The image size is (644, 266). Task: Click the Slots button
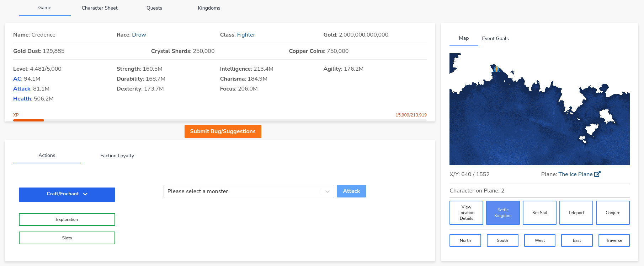tap(67, 238)
